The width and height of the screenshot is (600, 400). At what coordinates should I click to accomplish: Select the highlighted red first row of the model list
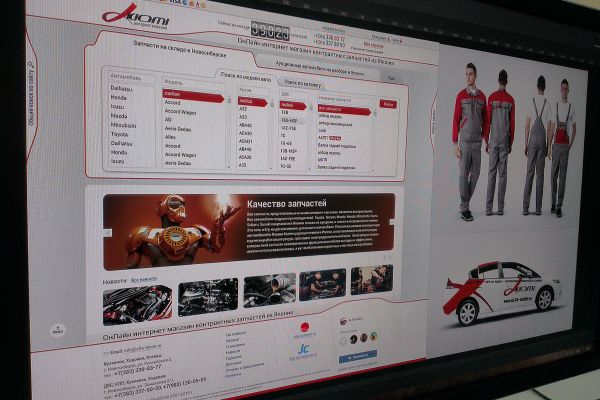(193, 96)
